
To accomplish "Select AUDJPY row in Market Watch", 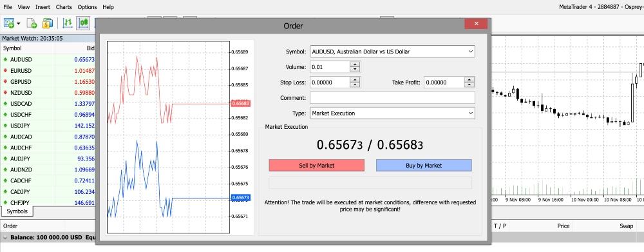I will click(48, 159).
